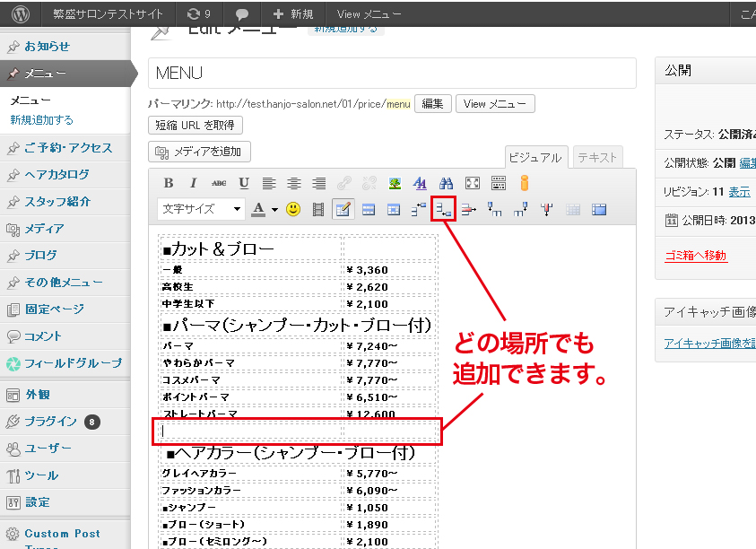Toggle fullscreen editing mode

pyautogui.click(x=472, y=183)
